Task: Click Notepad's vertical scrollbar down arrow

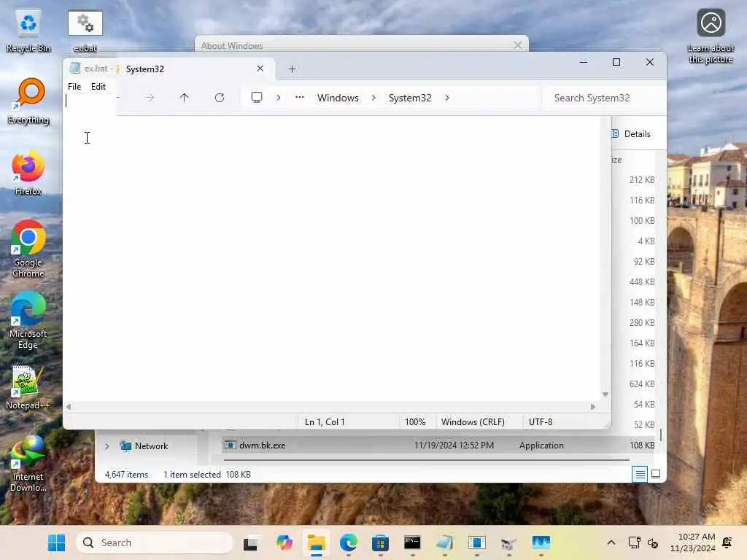Action: pos(605,394)
